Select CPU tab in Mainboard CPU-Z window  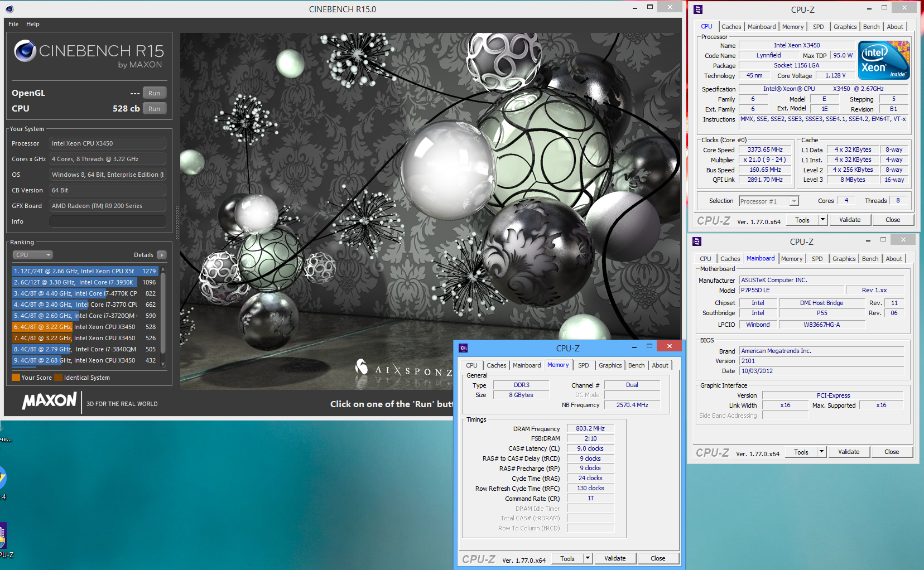pyautogui.click(x=705, y=259)
